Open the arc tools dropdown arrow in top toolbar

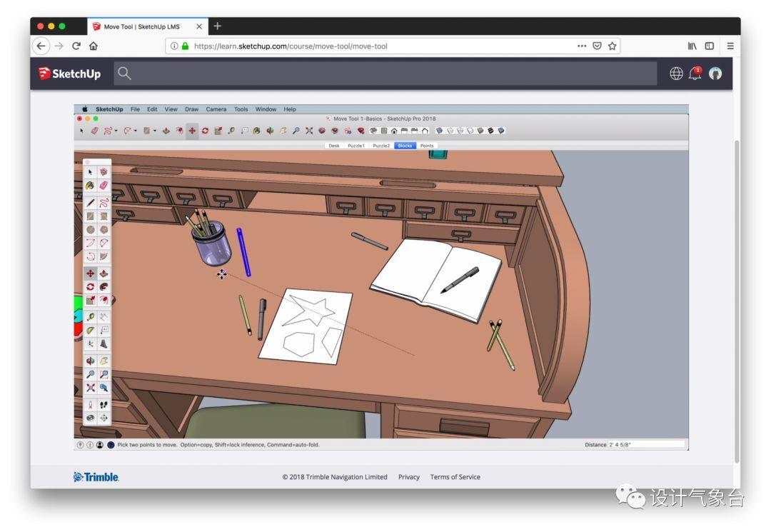point(135,131)
